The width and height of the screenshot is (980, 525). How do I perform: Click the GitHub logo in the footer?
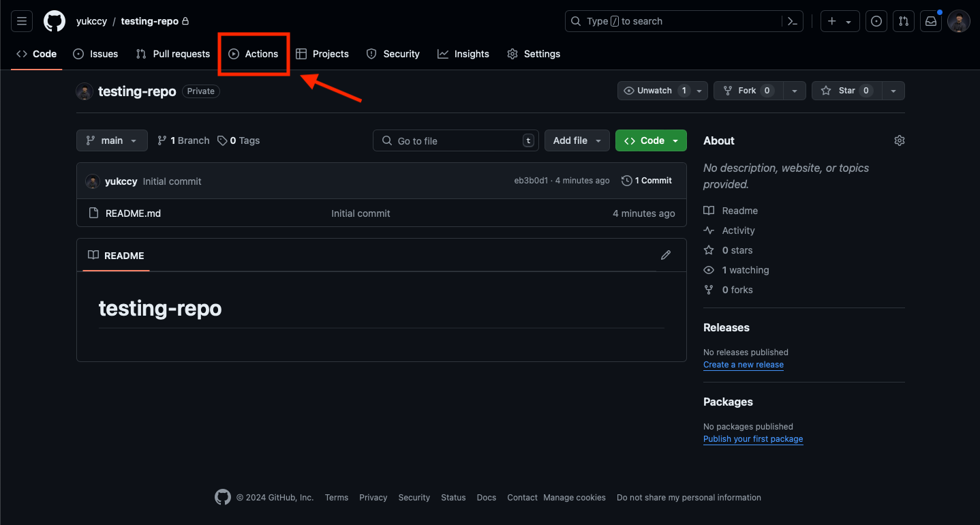(223, 497)
